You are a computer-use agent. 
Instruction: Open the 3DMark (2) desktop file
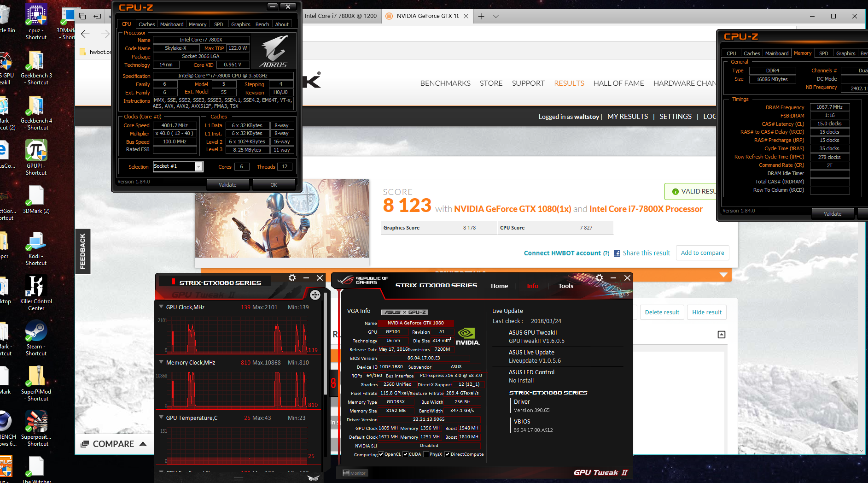tap(36, 200)
